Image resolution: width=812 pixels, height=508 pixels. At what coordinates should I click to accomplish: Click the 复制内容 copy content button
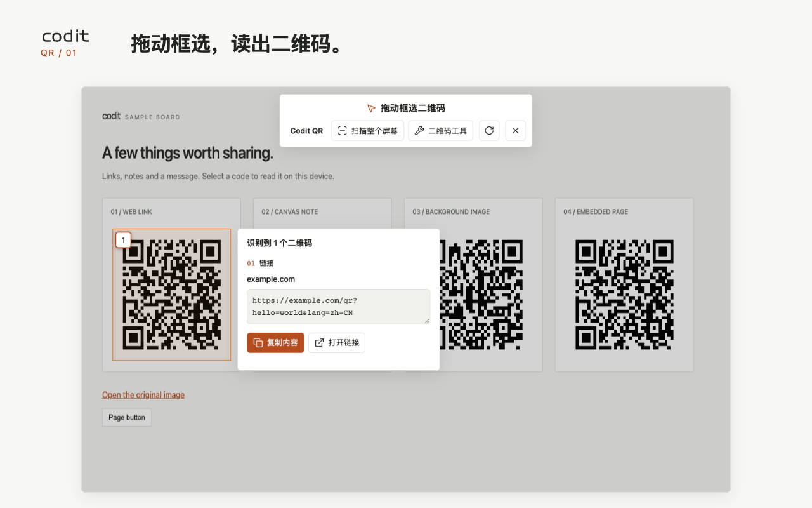coord(275,343)
